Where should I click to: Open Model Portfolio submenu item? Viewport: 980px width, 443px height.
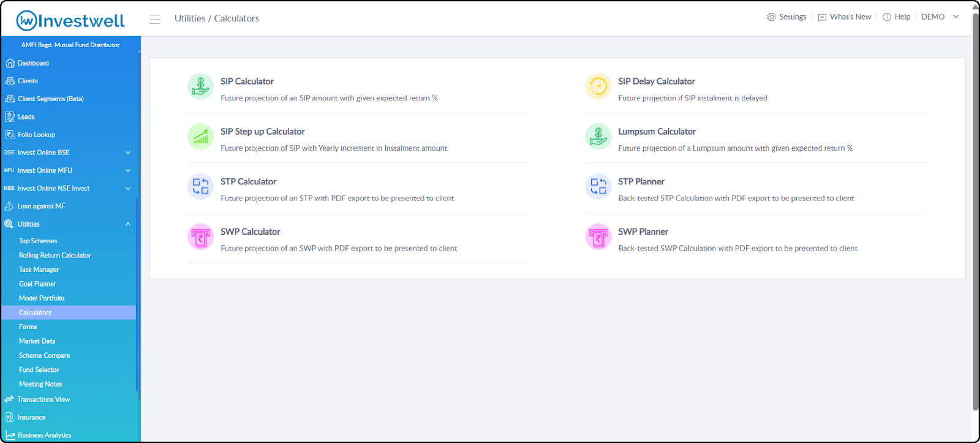pos(42,298)
